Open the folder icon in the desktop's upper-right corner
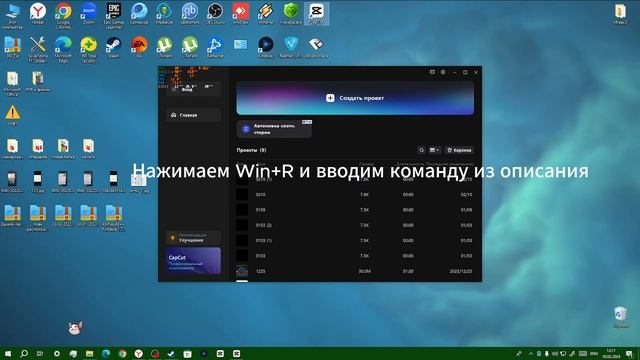This screenshot has height=360, width=640. click(x=620, y=13)
